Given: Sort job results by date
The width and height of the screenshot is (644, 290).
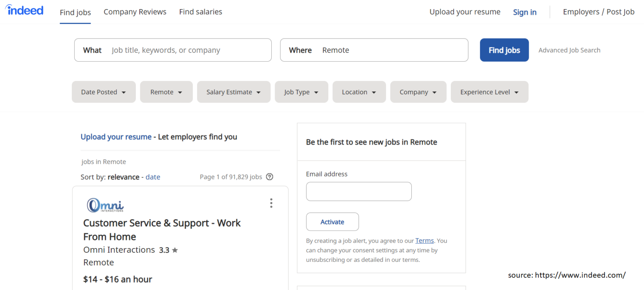Looking at the screenshot, I should coord(153,177).
